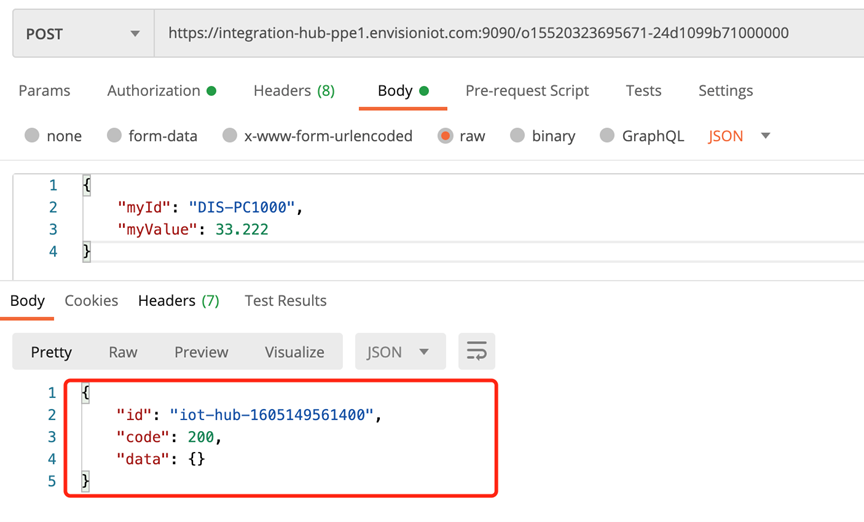Expand the orange JSON body format dropdown
864x522 pixels.
pyautogui.click(x=739, y=136)
